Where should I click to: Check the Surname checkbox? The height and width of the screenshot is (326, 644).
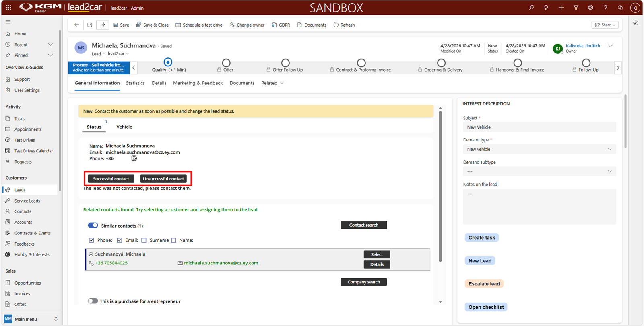(144, 240)
